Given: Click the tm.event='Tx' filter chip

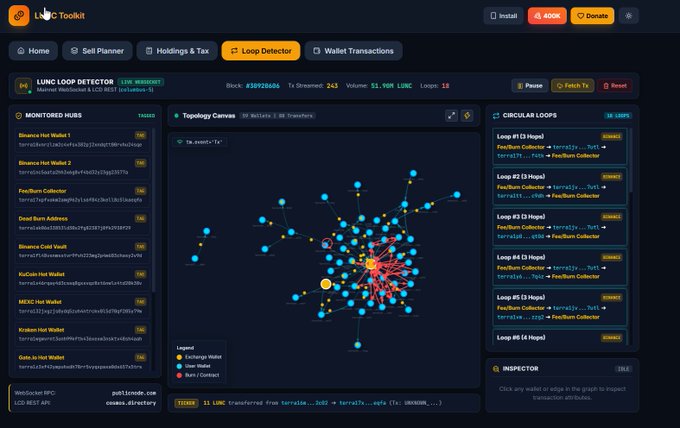Looking at the screenshot, I should tap(200, 142).
